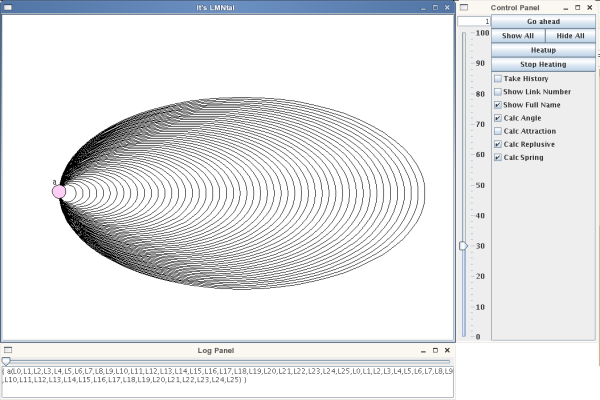Image resolution: width=600 pixels, height=400 pixels.
Task: Minimize the Log Panel window
Action: (421, 350)
